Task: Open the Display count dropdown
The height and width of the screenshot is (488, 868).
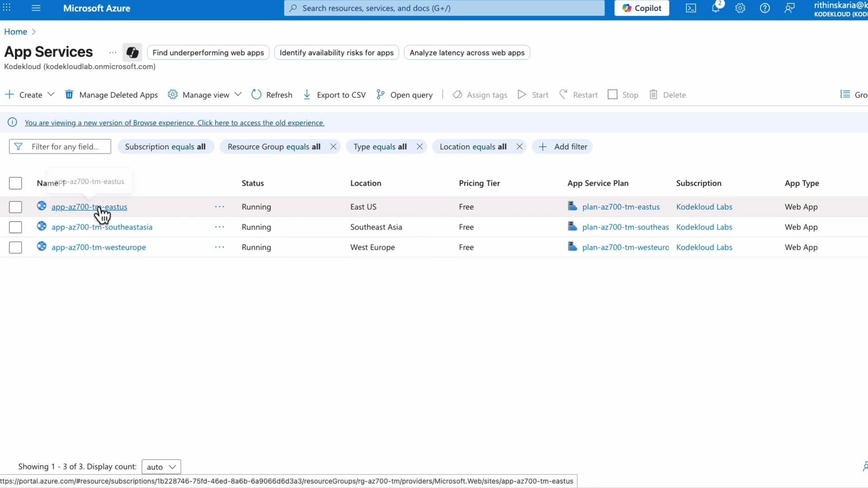Action: pyautogui.click(x=161, y=466)
